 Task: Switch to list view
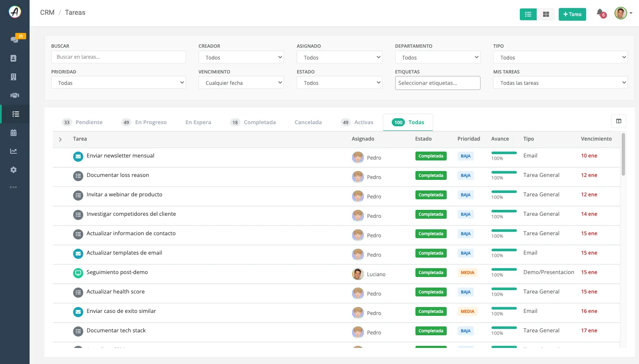coord(528,14)
